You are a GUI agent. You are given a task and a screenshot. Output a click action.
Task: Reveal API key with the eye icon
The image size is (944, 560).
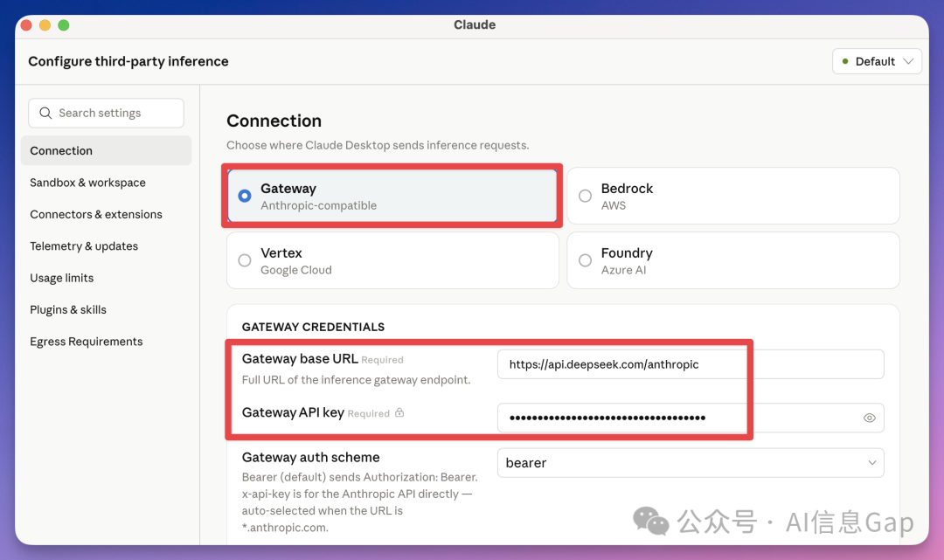(x=869, y=418)
